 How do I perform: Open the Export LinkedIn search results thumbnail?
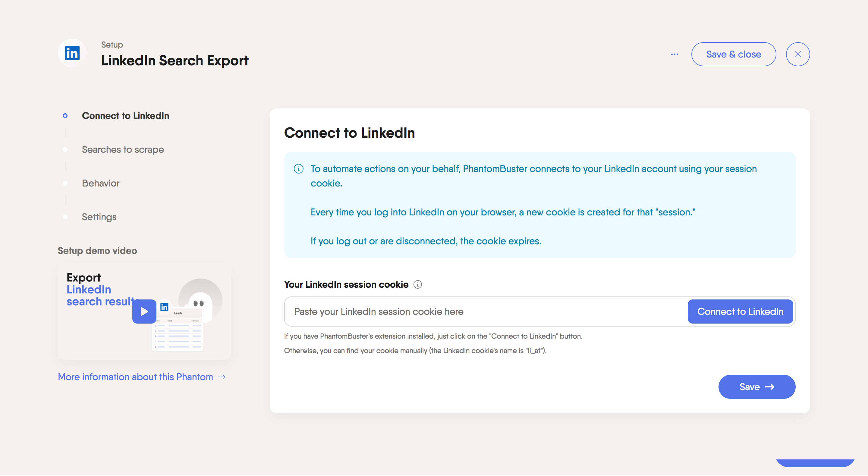(x=144, y=311)
